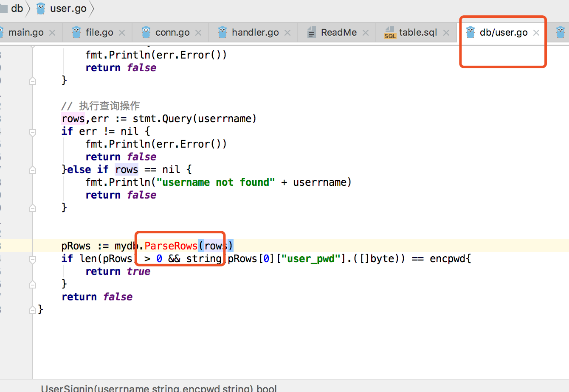Click 'pRows' at start of assignment line
The height and width of the screenshot is (392, 569).
pos(76,246)
